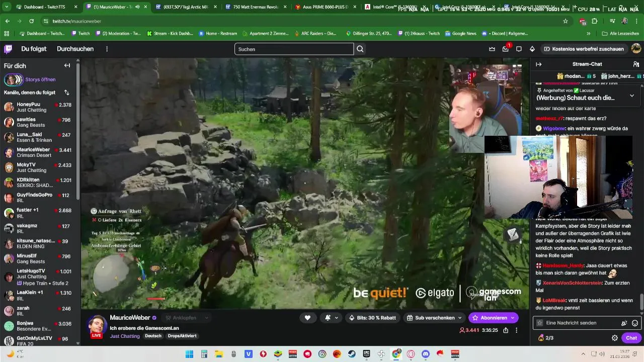The height and width of the screenshot is (362, 644).
Task: Open the chat community users icon
Action: [636, 64]
